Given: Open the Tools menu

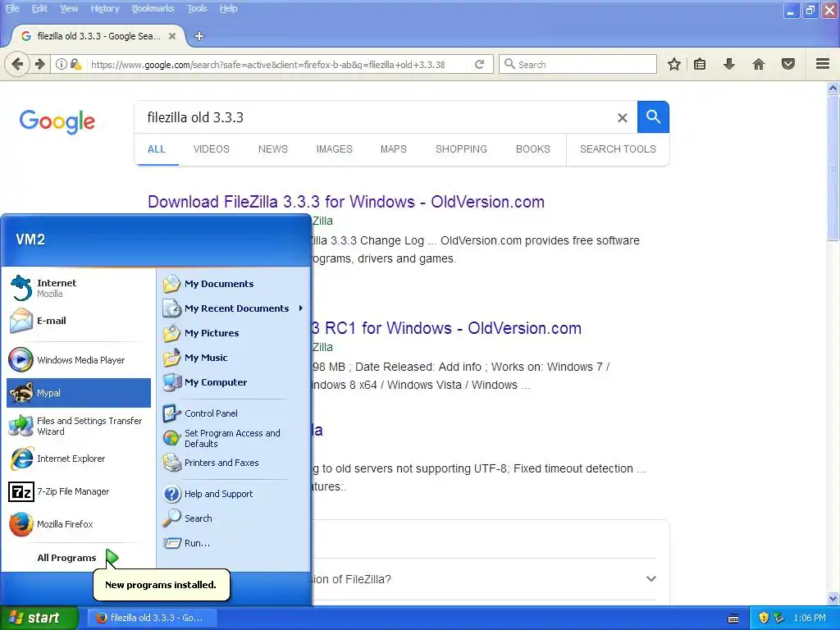Looking at the screenshot, I should (x=197, y=8).
